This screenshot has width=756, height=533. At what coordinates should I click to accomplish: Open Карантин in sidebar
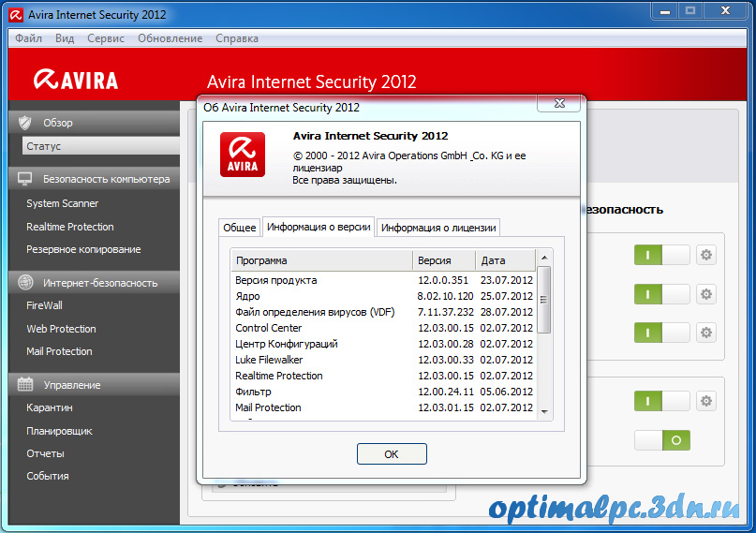(49, 407)
